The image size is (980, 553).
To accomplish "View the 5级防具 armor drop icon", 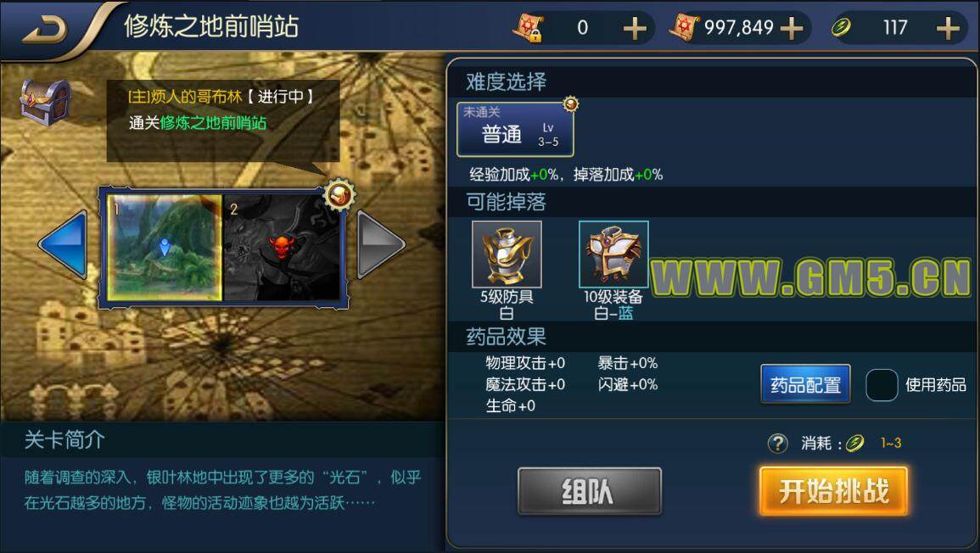I will 507,254.
